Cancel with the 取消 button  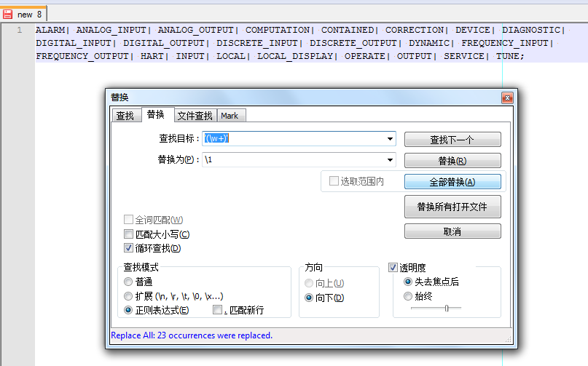(452, 231)
